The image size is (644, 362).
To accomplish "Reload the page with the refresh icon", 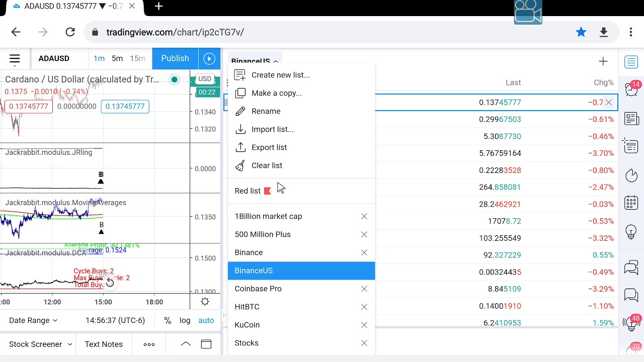I will 70,32.
